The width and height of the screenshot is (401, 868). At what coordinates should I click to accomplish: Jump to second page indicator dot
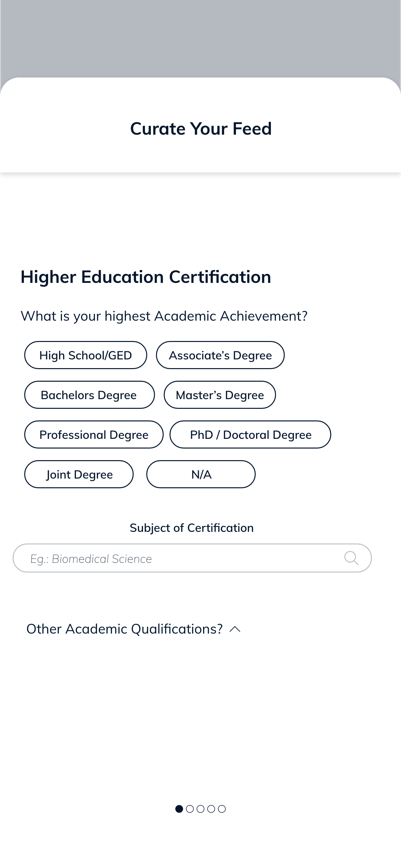pyautogui.click(x=190, y=809)
